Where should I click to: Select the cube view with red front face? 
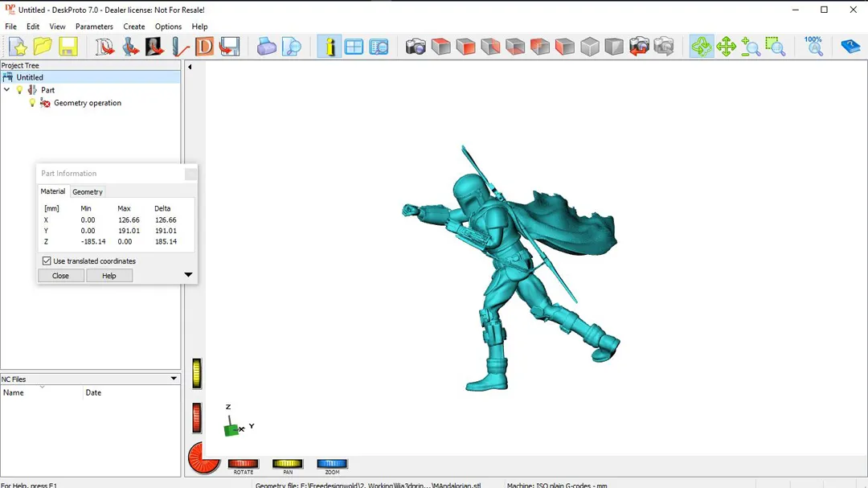[x=465, y=47]
